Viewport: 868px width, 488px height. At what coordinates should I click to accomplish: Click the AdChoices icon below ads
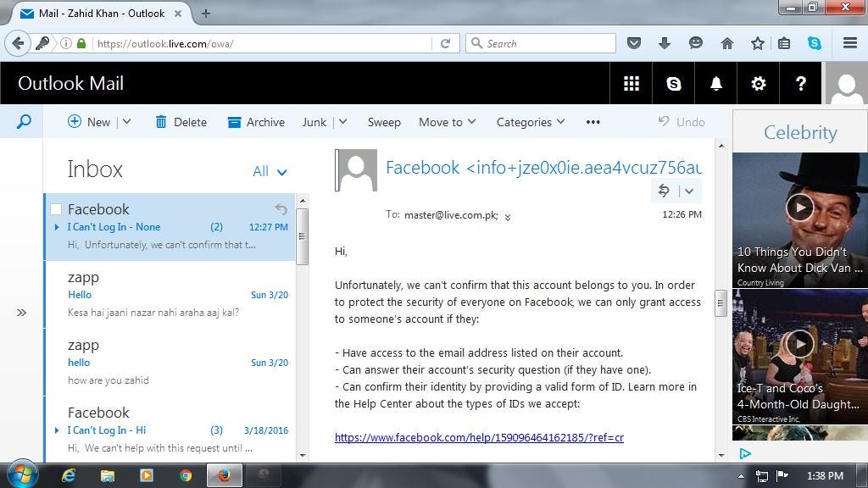[745, 454]
